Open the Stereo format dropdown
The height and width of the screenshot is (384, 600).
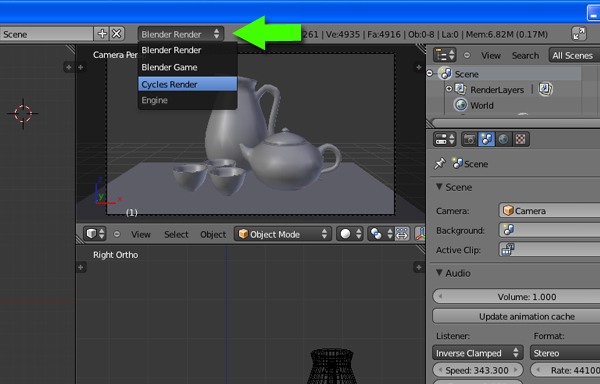click(565, 353)
